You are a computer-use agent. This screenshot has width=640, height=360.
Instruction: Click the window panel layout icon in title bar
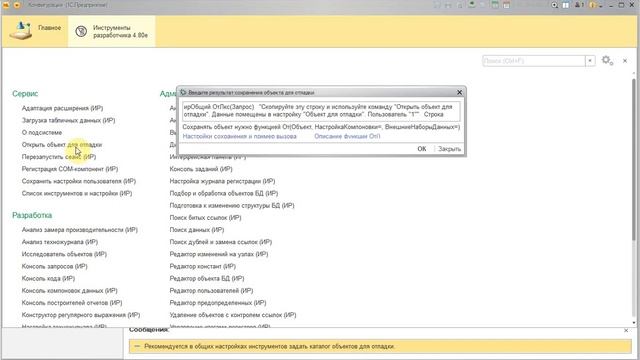[566, 5]
